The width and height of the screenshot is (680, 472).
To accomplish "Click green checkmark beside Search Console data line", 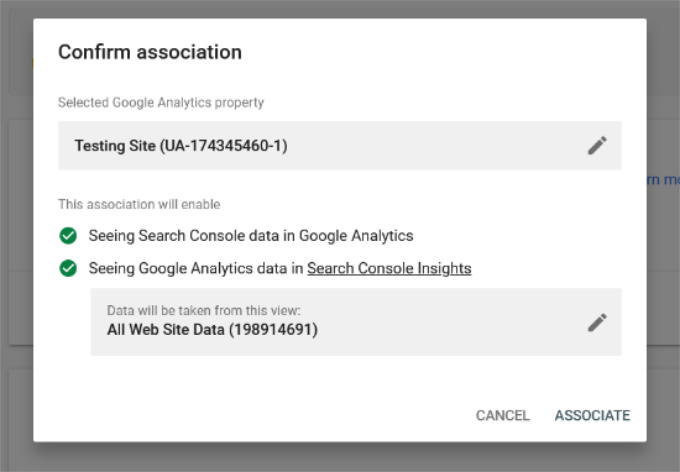I will (x=68, y=236).
